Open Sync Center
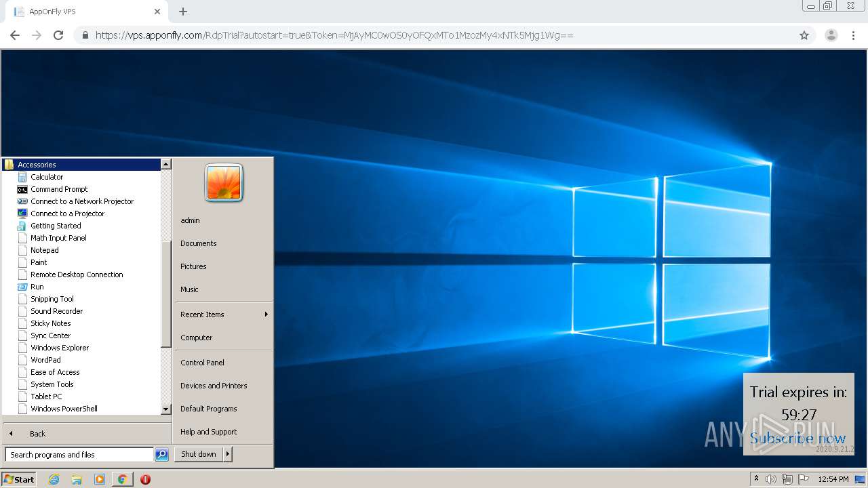The height and width of the screenshot is (488, 868). pos(50,335)
